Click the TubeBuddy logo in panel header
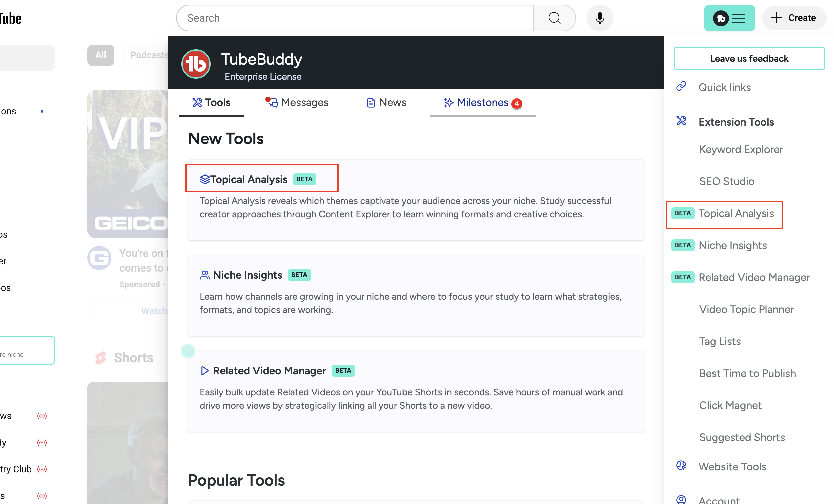834x504 pixels. coord(196,64)
